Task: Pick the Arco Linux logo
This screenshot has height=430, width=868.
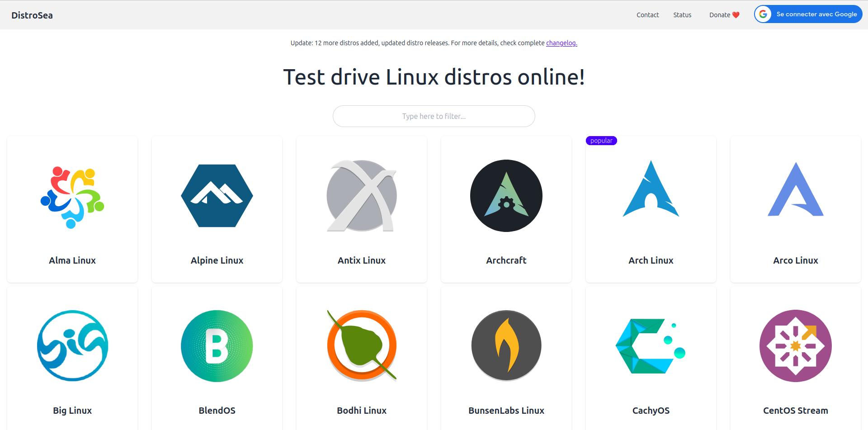Action: 796,190
